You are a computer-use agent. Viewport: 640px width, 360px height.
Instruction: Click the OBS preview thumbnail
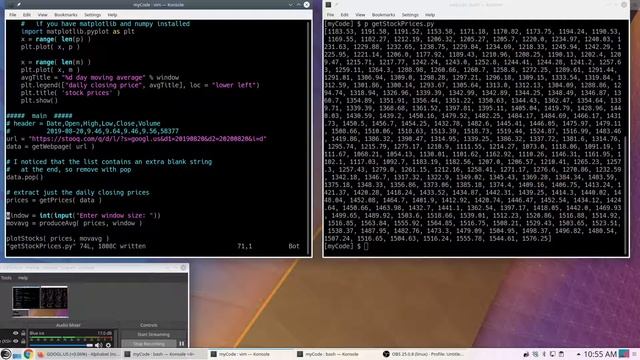40,302
